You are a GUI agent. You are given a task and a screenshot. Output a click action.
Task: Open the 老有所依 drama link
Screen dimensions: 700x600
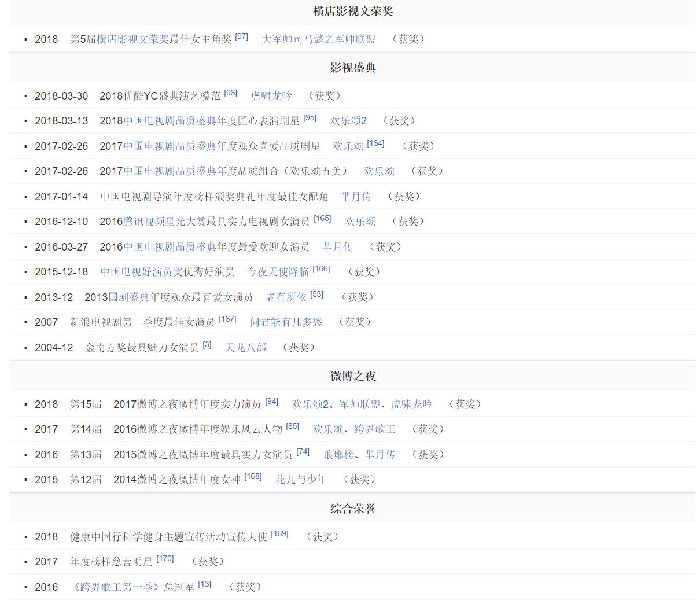(x=286, y=297)
